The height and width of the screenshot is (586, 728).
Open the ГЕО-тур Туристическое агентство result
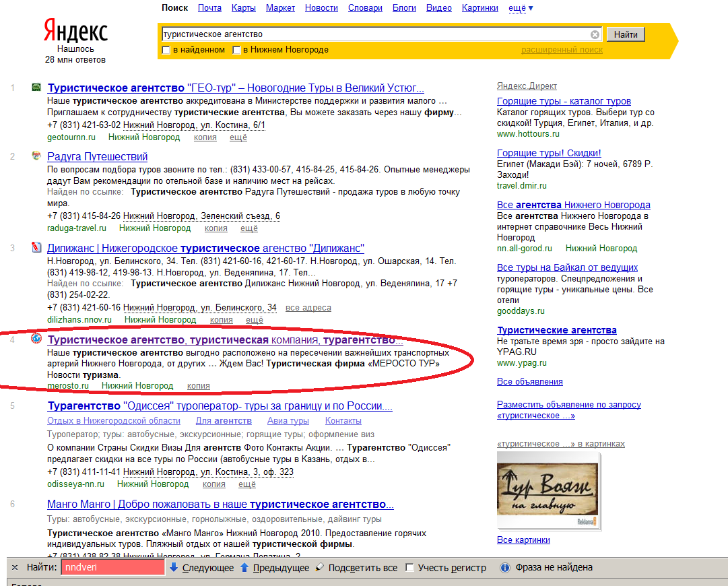[x=236, y=88]
